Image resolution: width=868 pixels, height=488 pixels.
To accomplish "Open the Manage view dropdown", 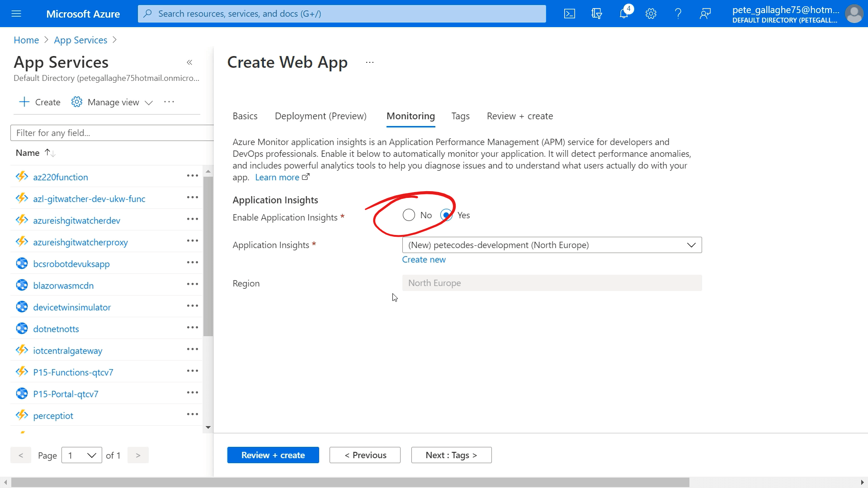I will [112, 102].
